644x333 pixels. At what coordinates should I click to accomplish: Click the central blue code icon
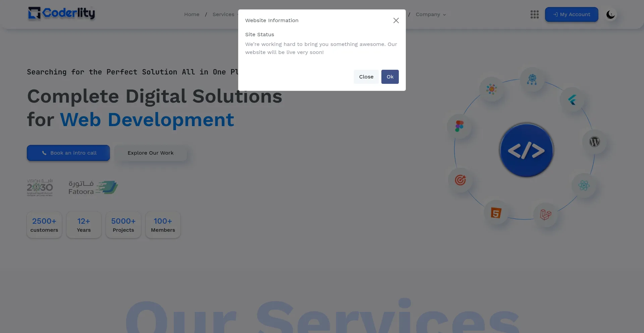[x=526, y=150]
